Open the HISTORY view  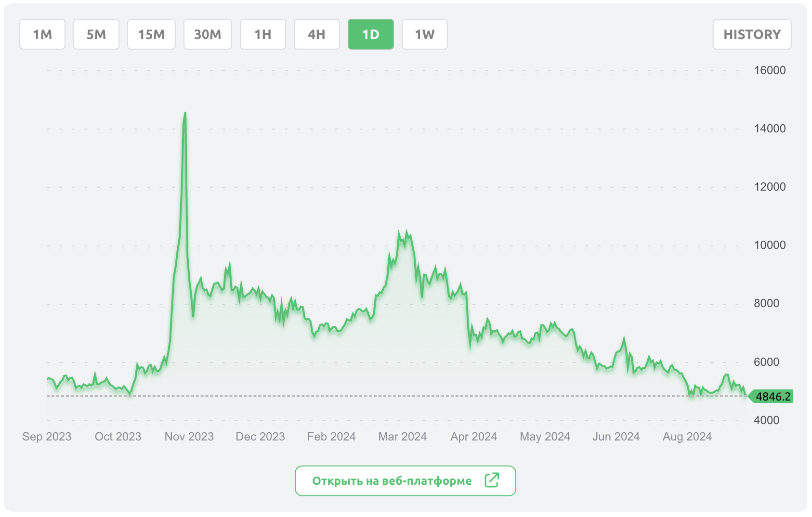pyautogui.click(x=752, y=34)
